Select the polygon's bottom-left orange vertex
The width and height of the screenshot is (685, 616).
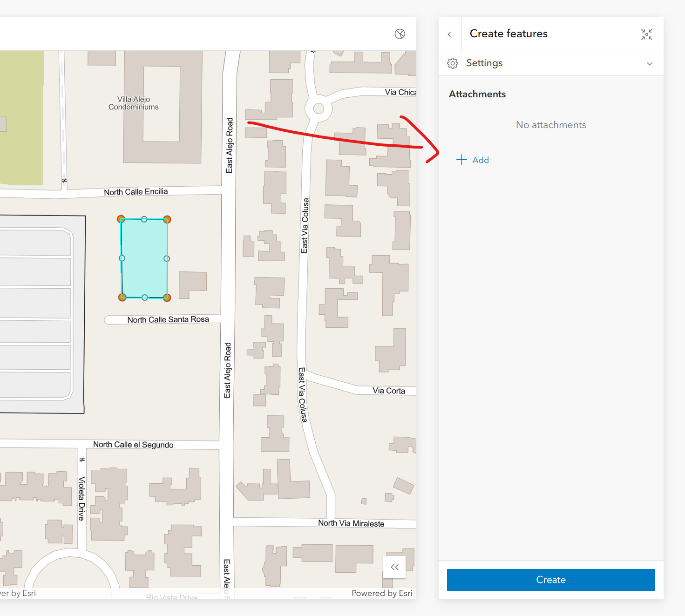coord(122,297)
